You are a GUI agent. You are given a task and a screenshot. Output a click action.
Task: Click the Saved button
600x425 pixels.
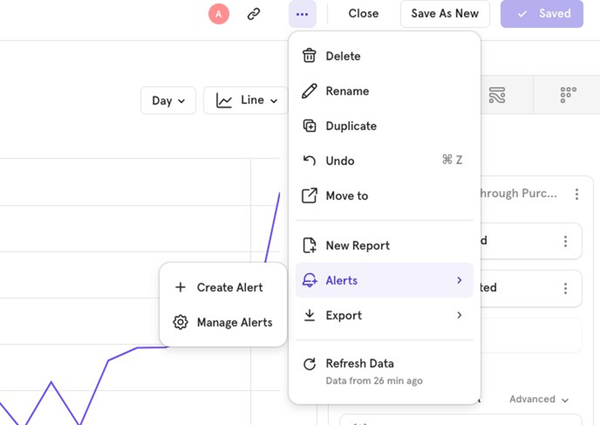click(542, 14)
